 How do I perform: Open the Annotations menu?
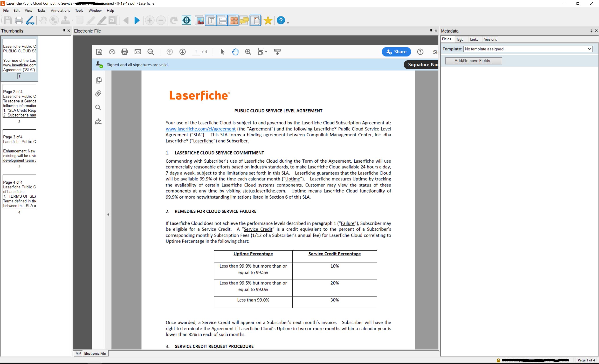[x=60, y=11]
